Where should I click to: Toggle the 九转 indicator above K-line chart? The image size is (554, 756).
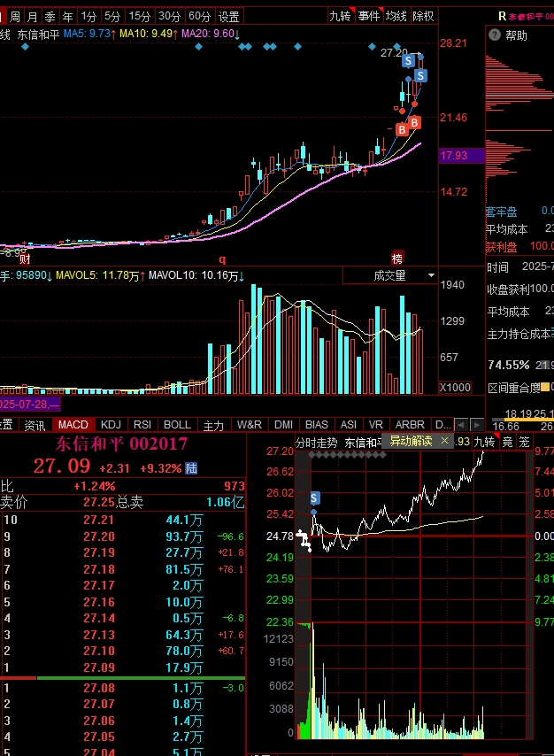[x=341, y=17]
